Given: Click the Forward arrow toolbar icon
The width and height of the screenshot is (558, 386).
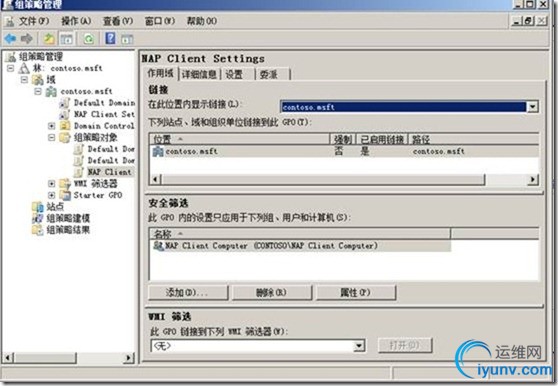Looking at the screenshot, I should [27, 38].
